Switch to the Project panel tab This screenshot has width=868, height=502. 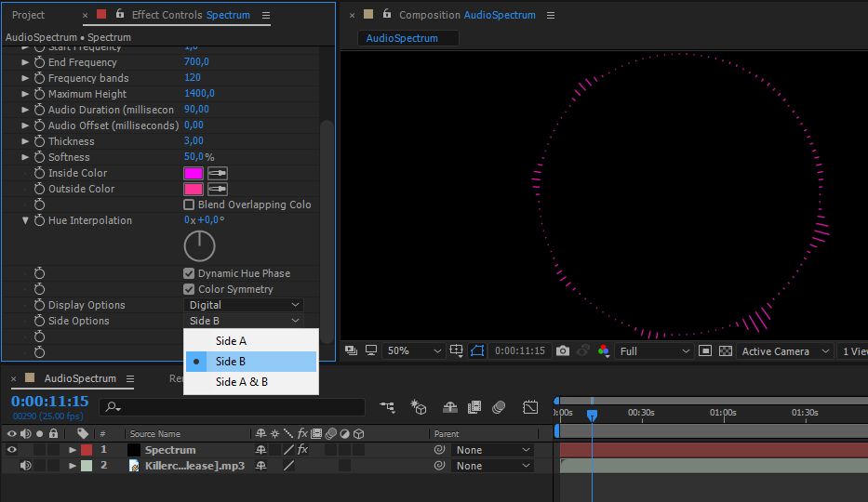28,15
